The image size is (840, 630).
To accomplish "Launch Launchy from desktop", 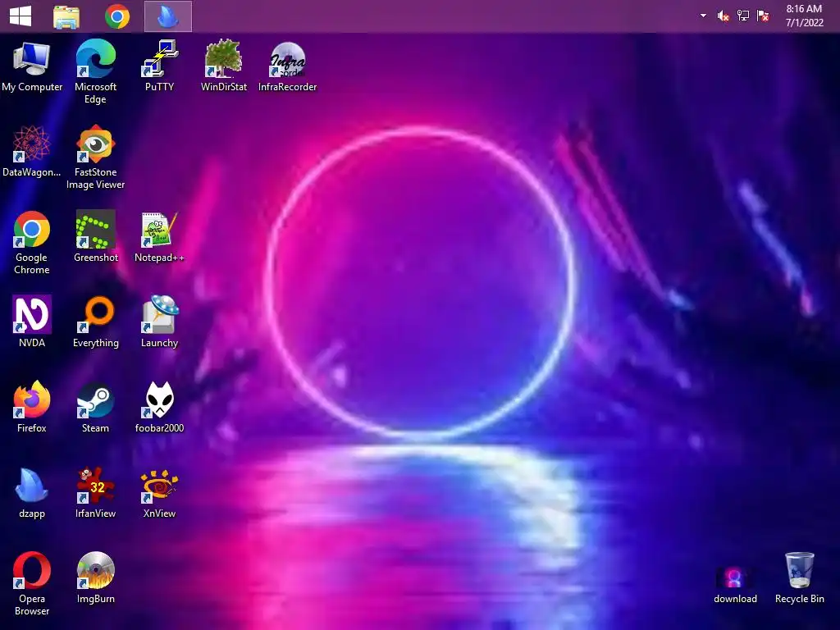I will 160,322.
